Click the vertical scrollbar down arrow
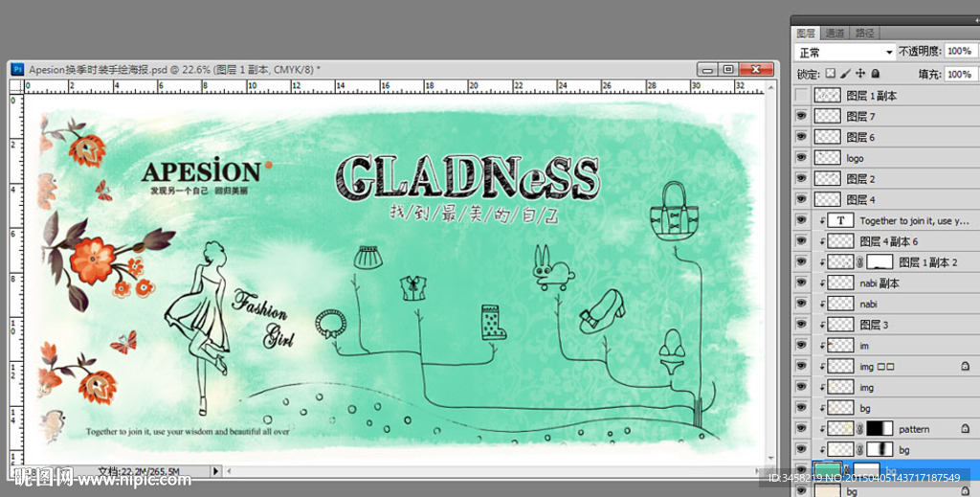980x497 pixels. tap(770, 459)
